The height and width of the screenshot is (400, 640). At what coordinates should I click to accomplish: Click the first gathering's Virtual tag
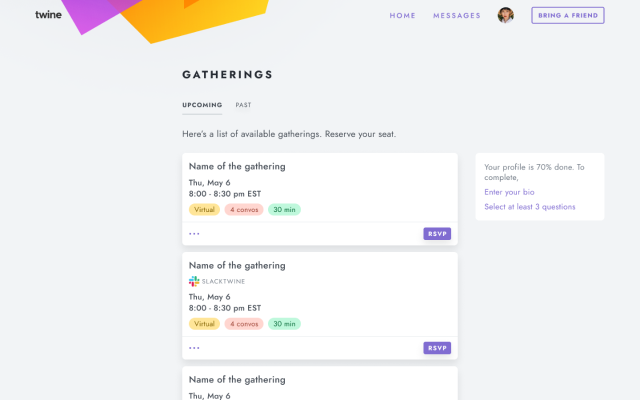[x=204, y=210]
